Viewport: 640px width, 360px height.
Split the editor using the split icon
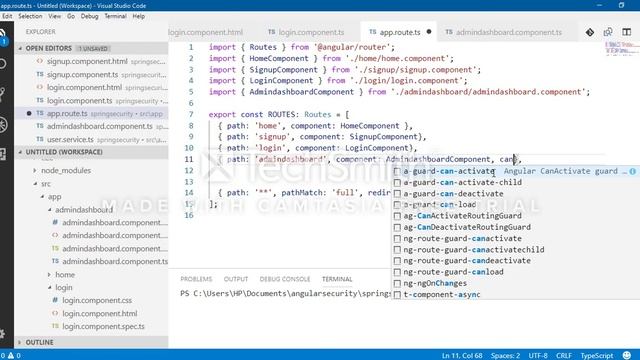(627, 32)
